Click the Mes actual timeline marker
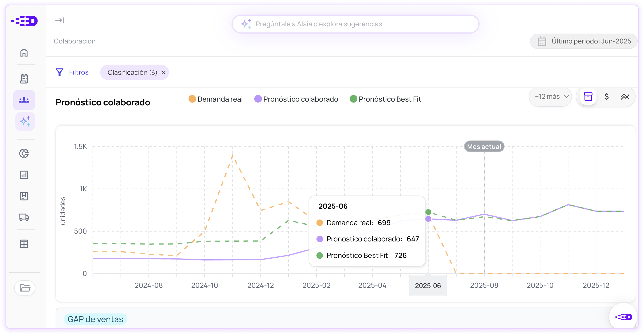The image size is (644, 335). 484,147
